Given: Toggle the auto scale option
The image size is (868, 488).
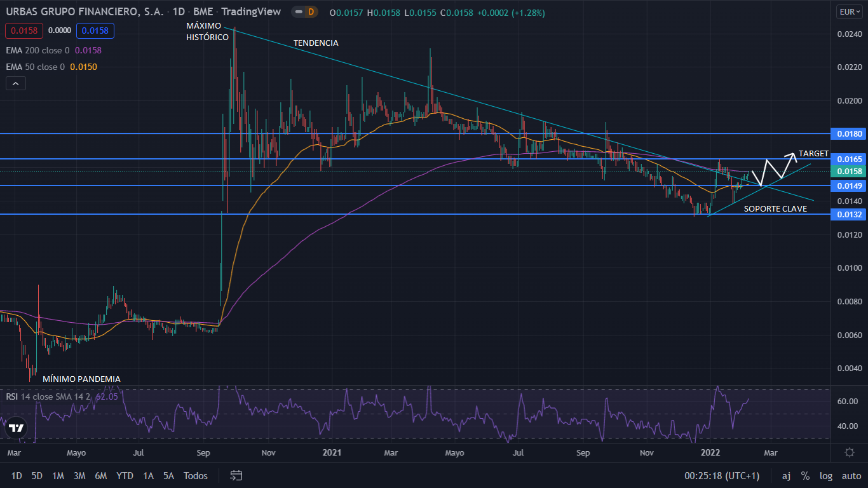Looking at the screenshot, I should point(851,475).
